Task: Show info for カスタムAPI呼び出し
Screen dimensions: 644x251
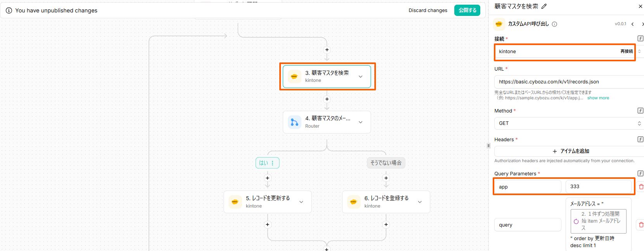Action: click(554, 24)
